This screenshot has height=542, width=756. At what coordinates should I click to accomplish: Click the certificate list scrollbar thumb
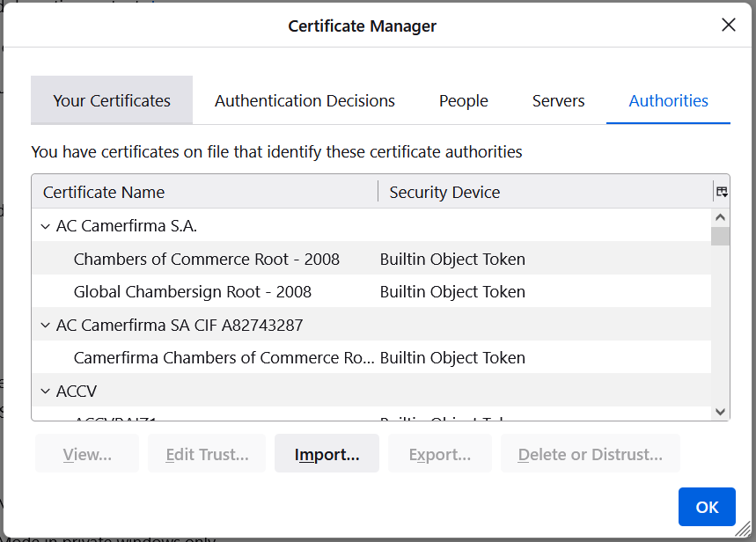[x=720, y=236]
